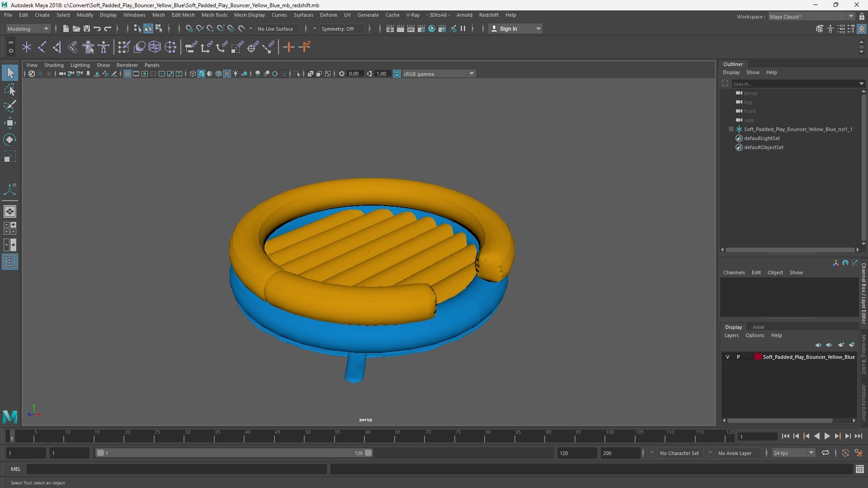Switch to the Anim tab
868x488 pixels.
coord(759,327)
